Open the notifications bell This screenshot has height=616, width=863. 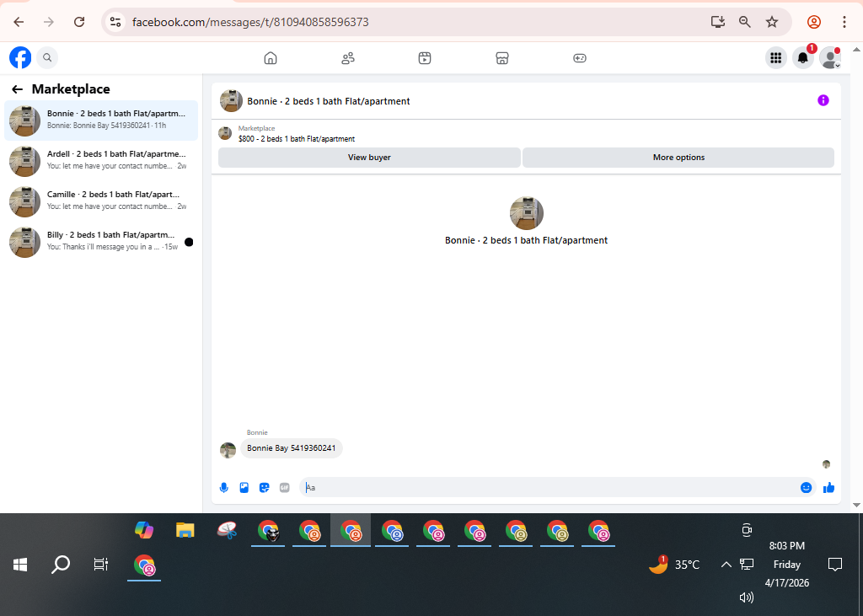pyautogui.click(x=803, y=58)
